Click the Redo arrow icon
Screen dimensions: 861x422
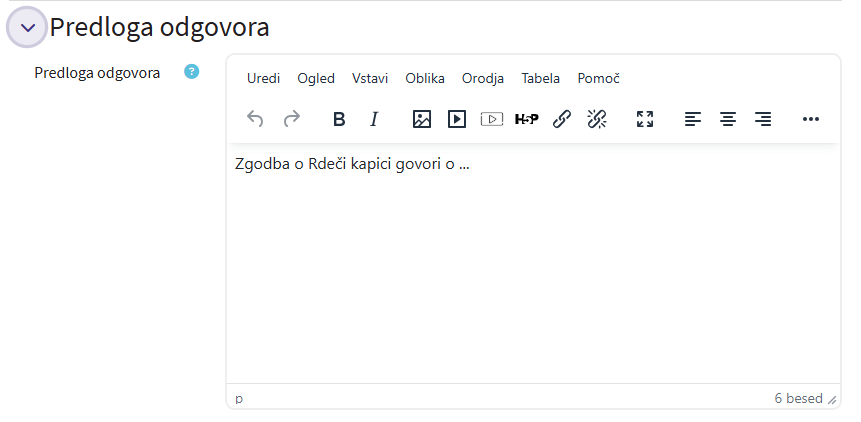292,119
